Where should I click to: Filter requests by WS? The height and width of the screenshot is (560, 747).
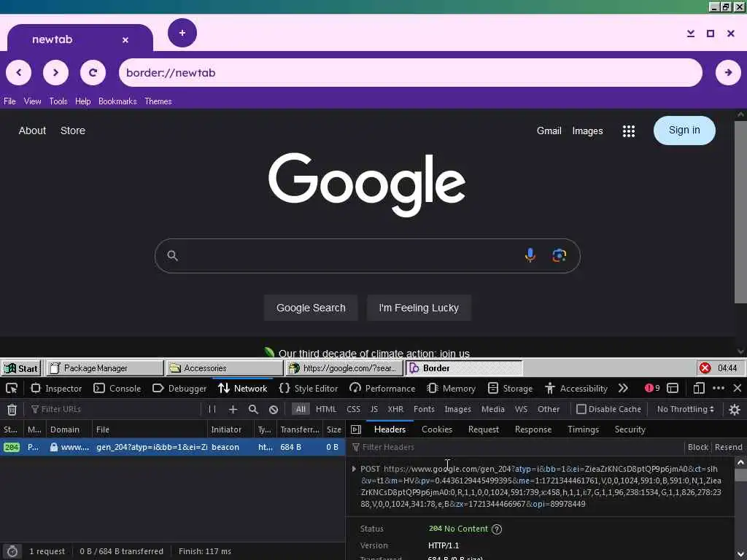(x=521, y=409)
